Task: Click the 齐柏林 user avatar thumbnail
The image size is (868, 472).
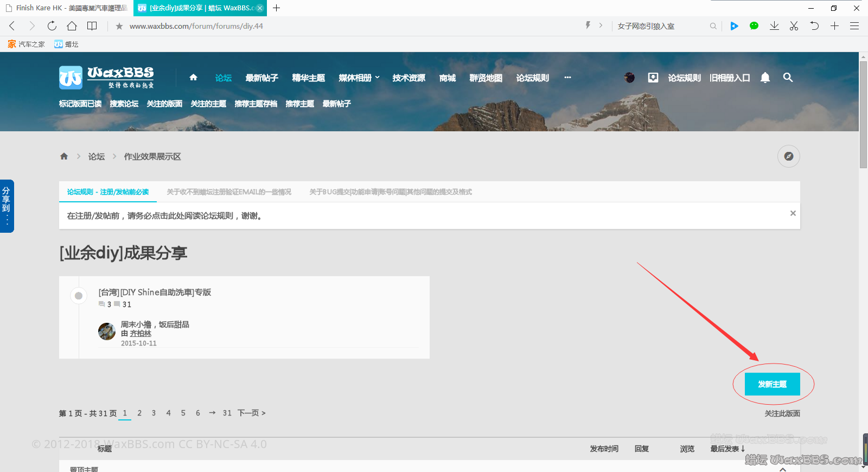Action: pos(107,331)
